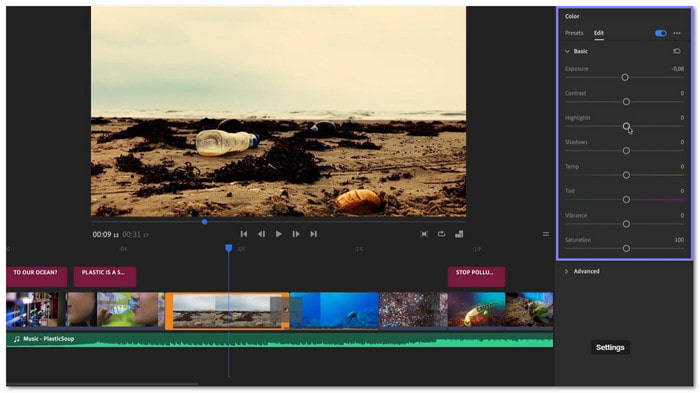Click the Contrast slider handle
Viewport: 700px width, 393px height.
pyautogui.click(x=626, y=102)
